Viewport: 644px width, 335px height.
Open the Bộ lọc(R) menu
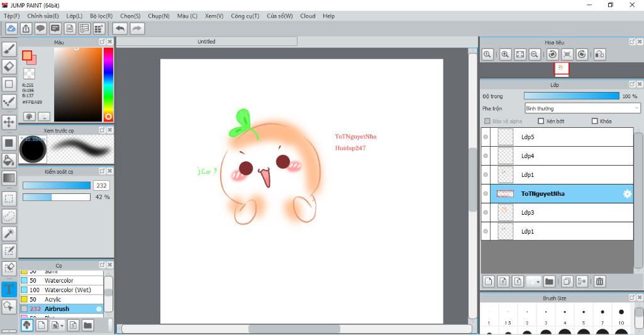click(x=101, y=16)
